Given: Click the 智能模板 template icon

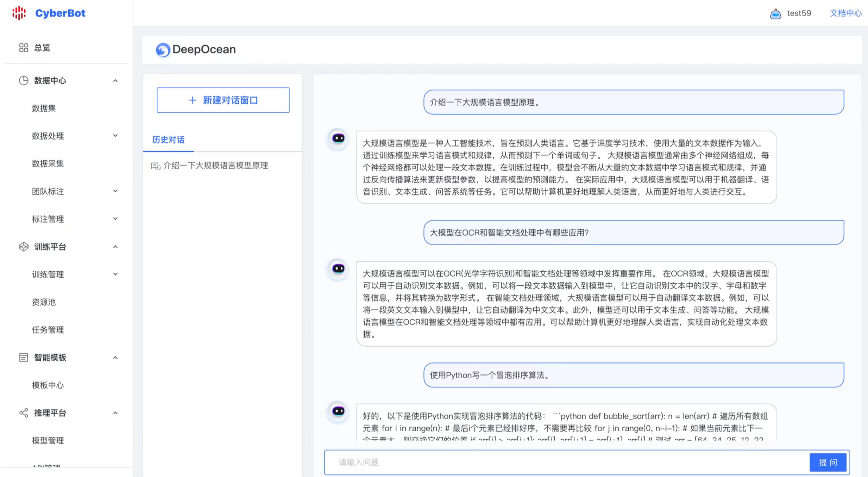Looking at the screenshot, I should 24,358.
